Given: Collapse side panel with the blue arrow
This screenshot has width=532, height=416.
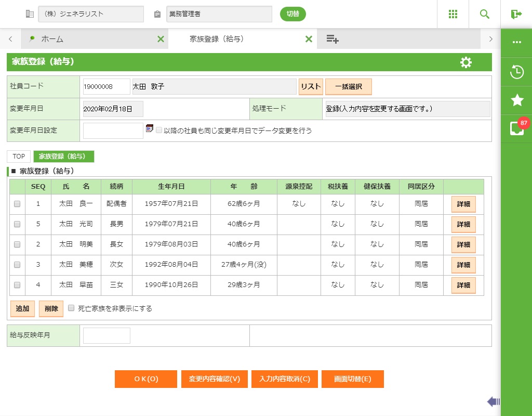Looking at the screenshot, I should 493,401.
